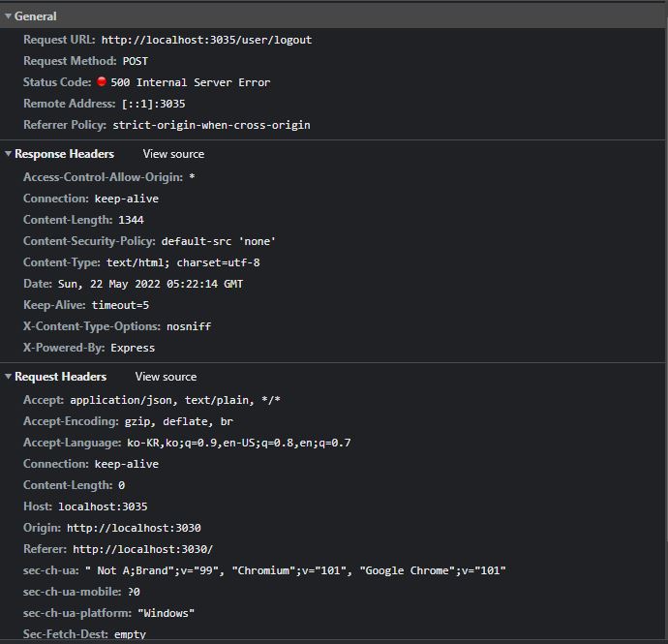Viewport: 668px width, 644px height.
Task: Collapse the Response Headers section
Action: 9,154
